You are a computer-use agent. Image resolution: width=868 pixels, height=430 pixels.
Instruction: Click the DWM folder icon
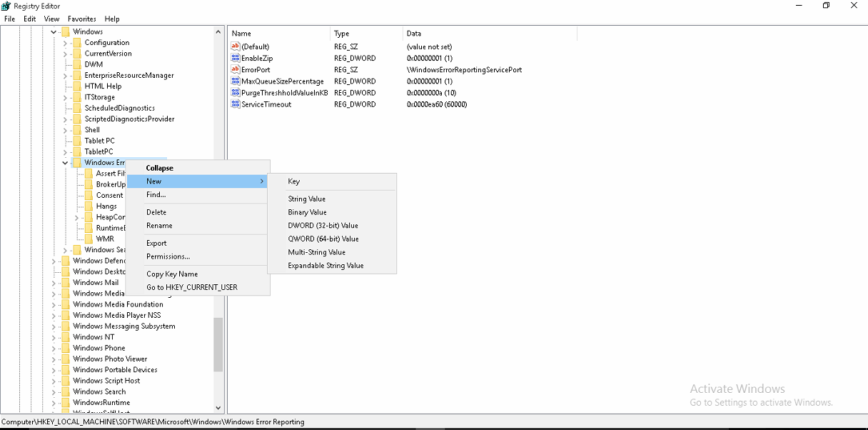pyautogui.click(x=77, y=64)
